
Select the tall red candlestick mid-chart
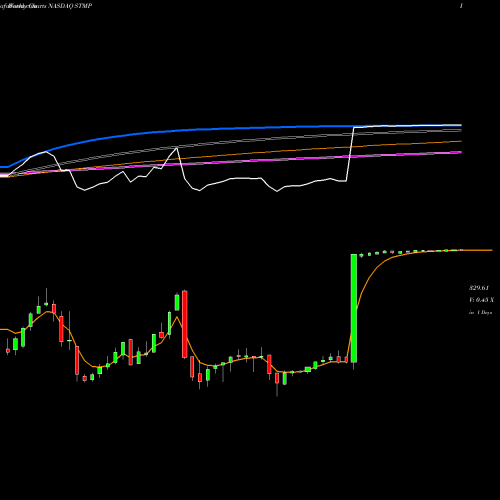point(185,324)
